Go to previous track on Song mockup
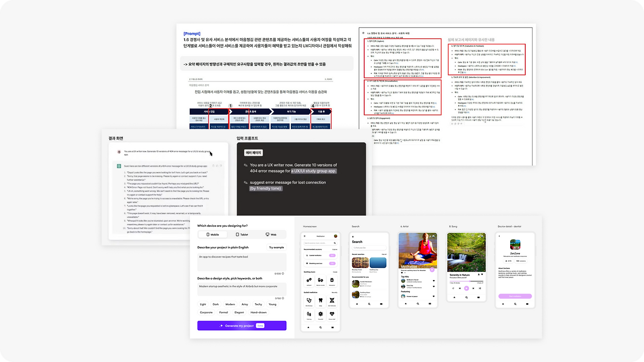This screenshot has width=644, height=362. (x=460, y=288)
